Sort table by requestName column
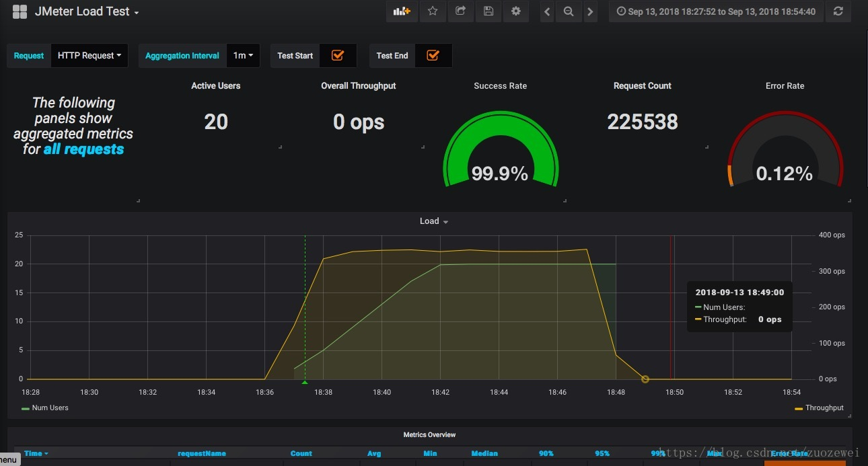The image size is (868, 466). tap(202, 454)
